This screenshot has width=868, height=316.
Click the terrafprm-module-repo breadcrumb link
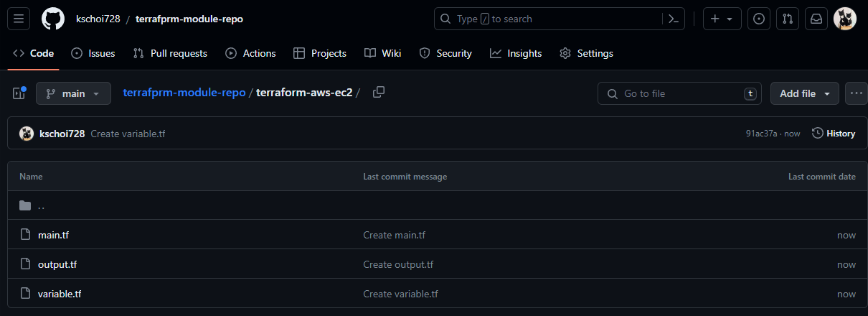pyautogui.click(x=184, y=93)
